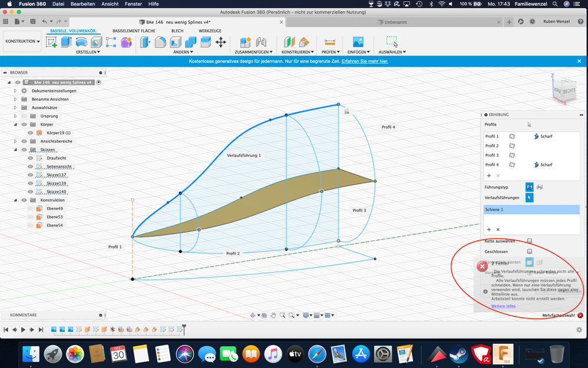
Task: Toggle the Geschlossen checkbox
Action: tap(530, 252)
